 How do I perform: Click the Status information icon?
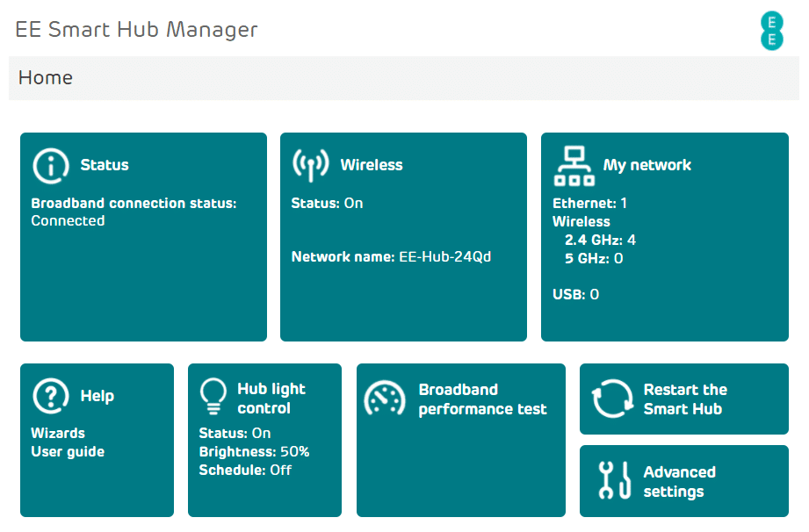pyautogui.click(x=50, y=165)
